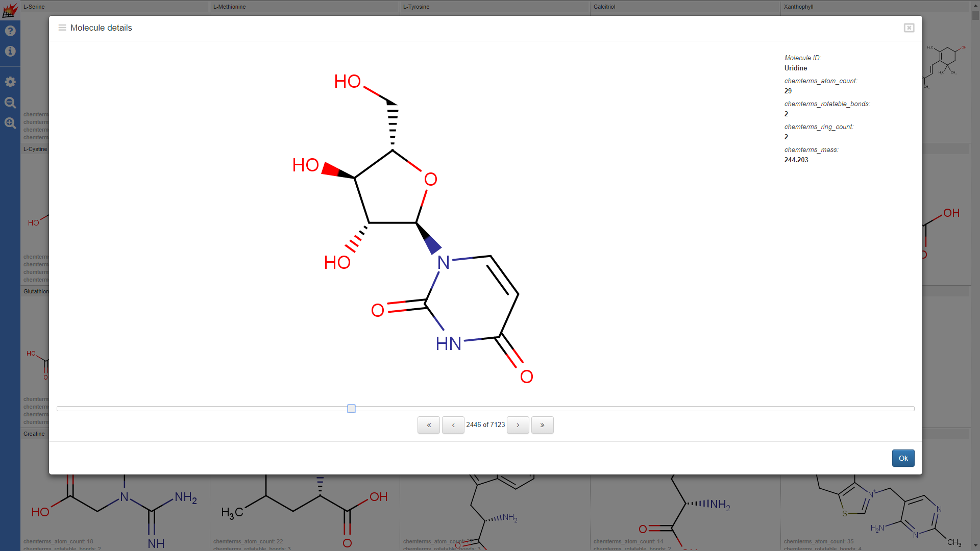Click the page scrollbar down arrow
This screenshot has width=980, height=551.
tap(975, 546)
